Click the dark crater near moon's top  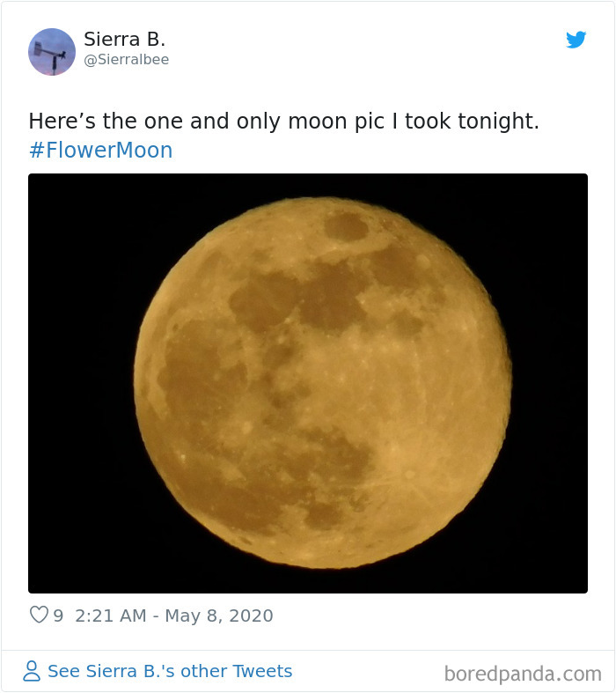346,226
